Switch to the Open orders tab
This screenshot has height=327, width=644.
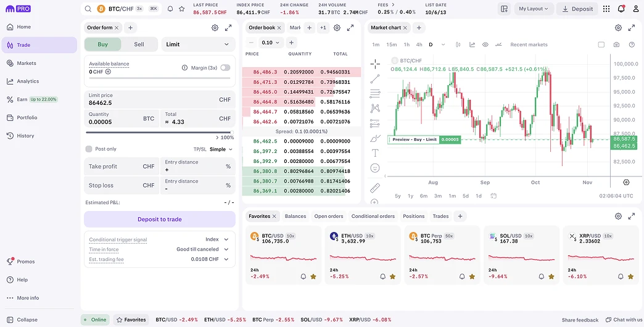click(329, 216)
